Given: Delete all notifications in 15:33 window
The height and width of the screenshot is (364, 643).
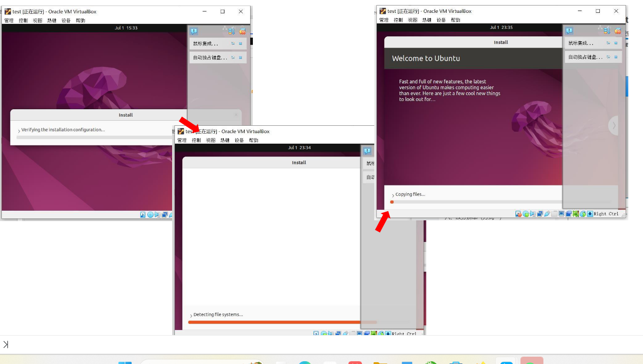Looking at the screenshot, I should [x=242, y=31].
